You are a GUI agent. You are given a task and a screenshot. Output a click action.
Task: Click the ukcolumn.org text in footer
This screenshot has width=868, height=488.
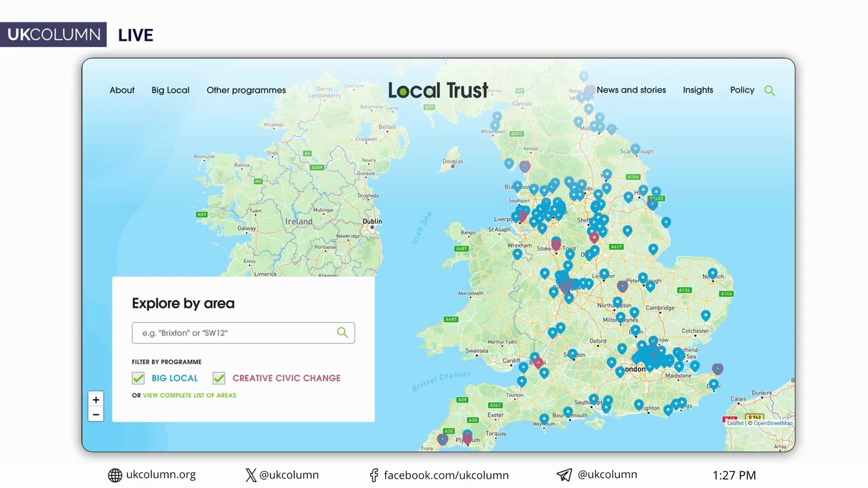(161, 475)
